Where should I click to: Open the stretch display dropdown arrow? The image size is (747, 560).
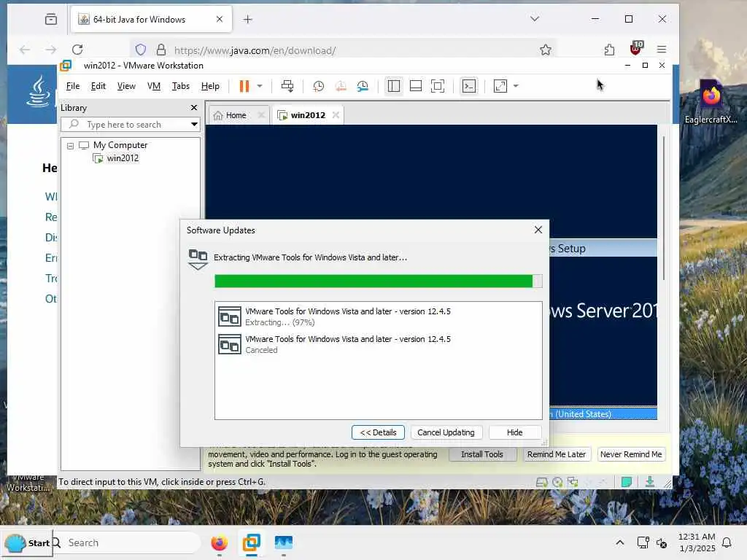(516, 86)
